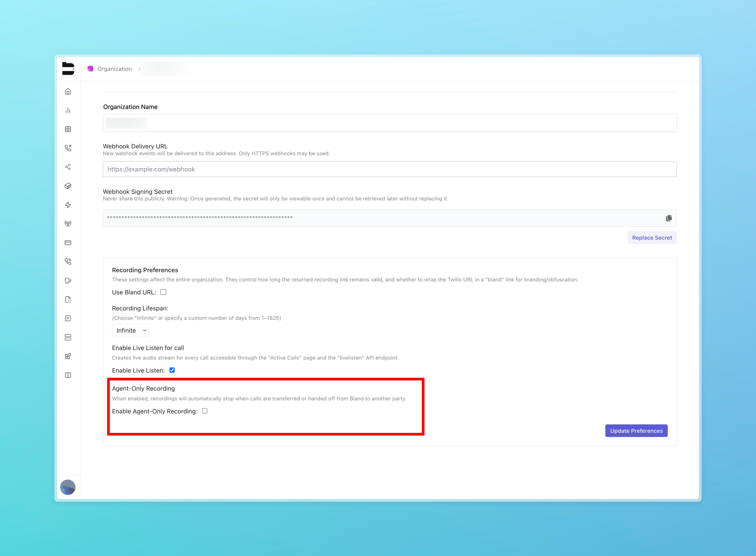The height and width of the screenshot is (556, 756).
Task: Open the Home icon in sidebar
Action: coord(68,91)
